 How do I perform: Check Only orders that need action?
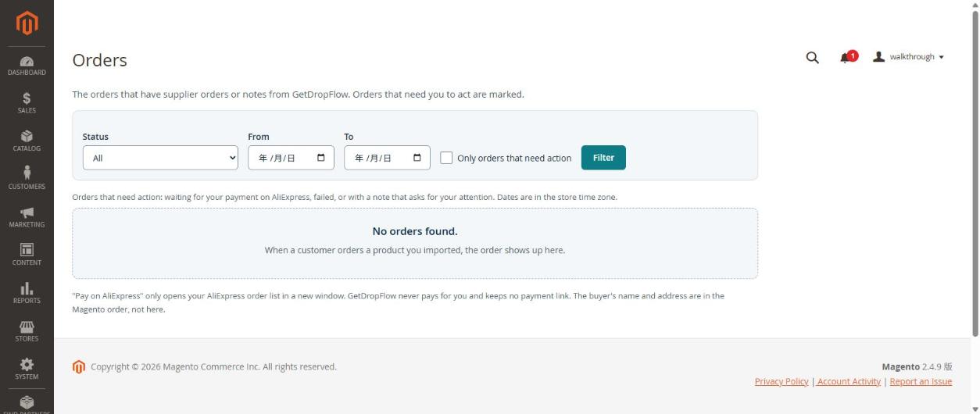click(446, 158)
